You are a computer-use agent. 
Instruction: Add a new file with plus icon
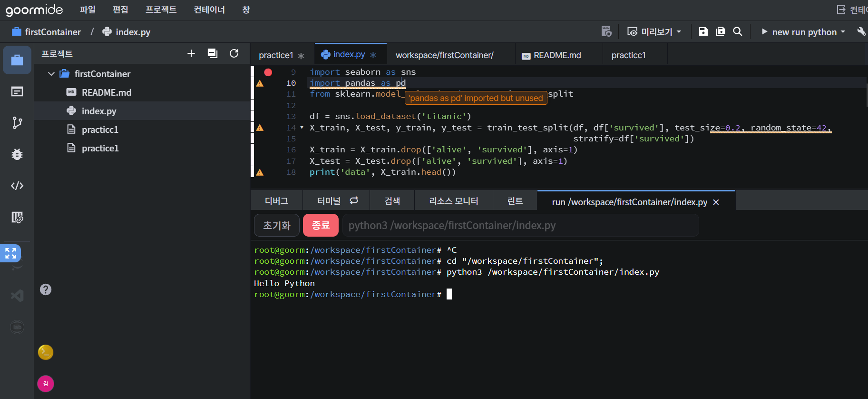191,53
